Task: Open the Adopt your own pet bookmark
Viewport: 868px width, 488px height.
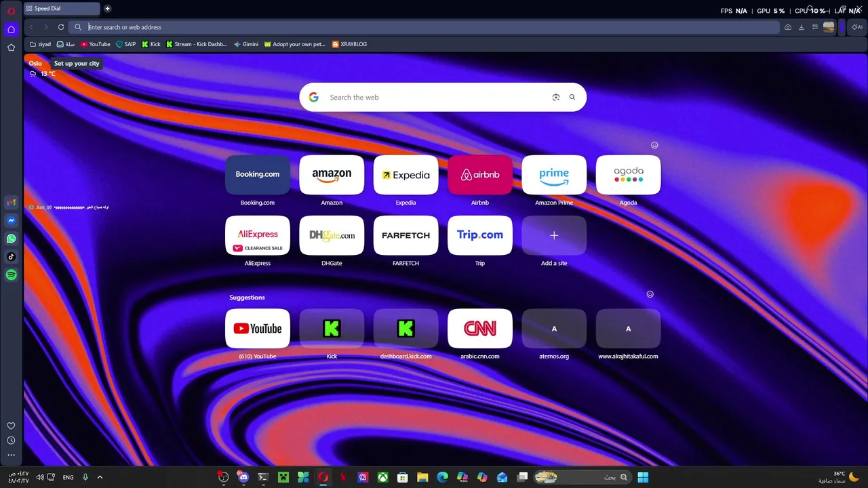Action: click(294, 44)
